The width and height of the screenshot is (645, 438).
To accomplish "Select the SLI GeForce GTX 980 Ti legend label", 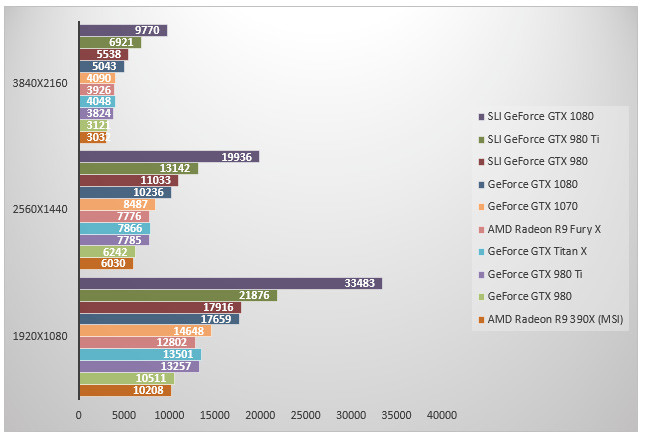I will (543, 139).
